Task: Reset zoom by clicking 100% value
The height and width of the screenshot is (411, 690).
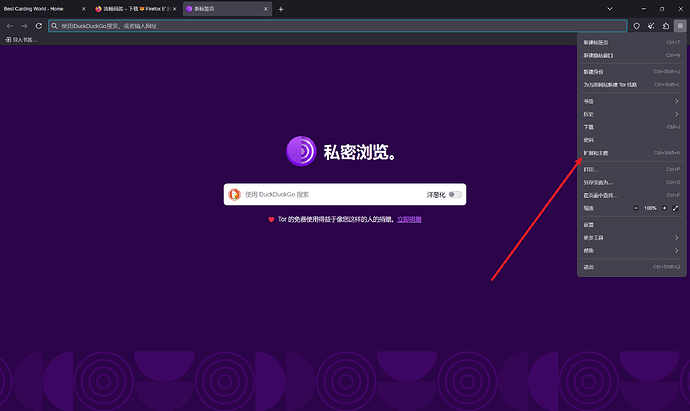Action: pos(650,208)
